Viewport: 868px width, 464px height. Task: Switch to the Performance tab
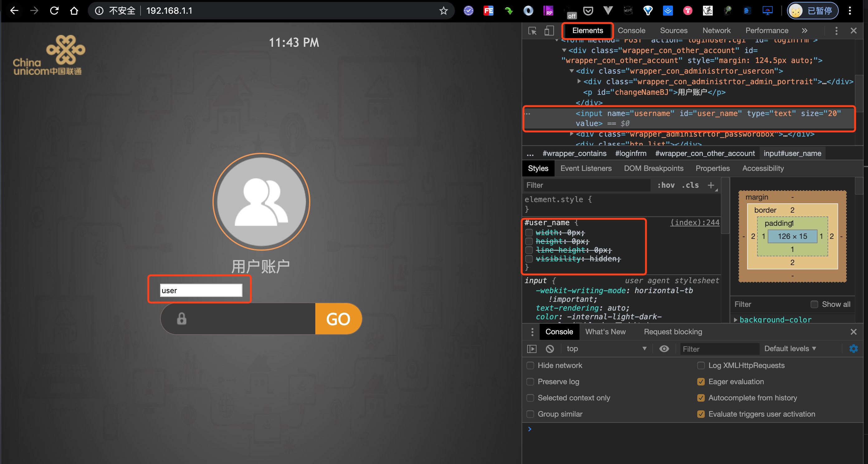pyautogui.click(x=766, y=31)
